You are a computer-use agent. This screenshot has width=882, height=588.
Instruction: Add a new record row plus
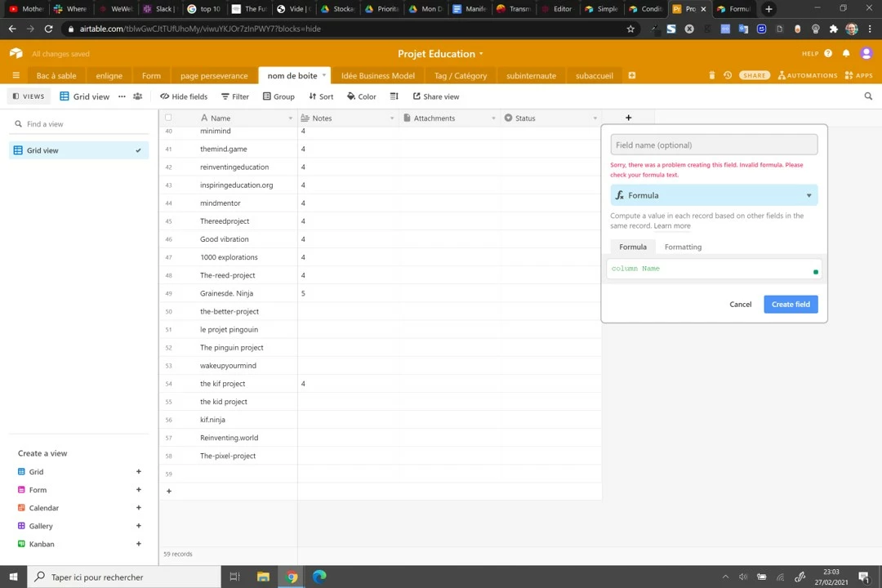pyautogui.click(x=169, y=491)
